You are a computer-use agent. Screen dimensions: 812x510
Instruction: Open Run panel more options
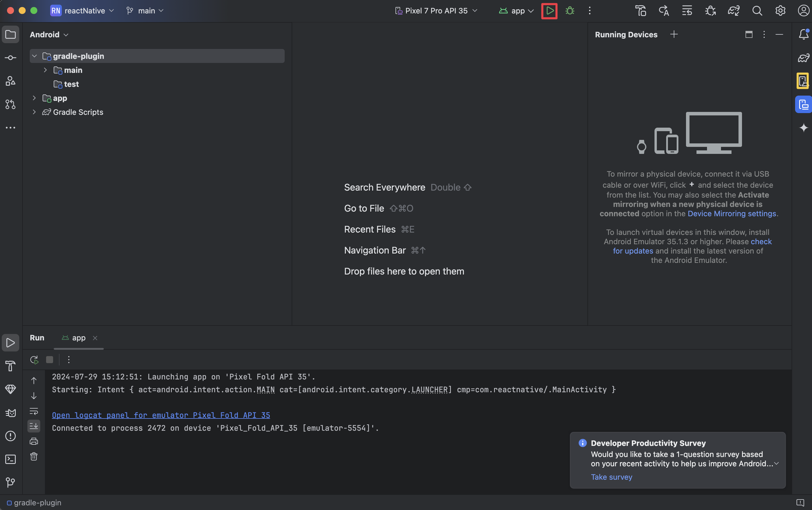(x=69, y=360)
